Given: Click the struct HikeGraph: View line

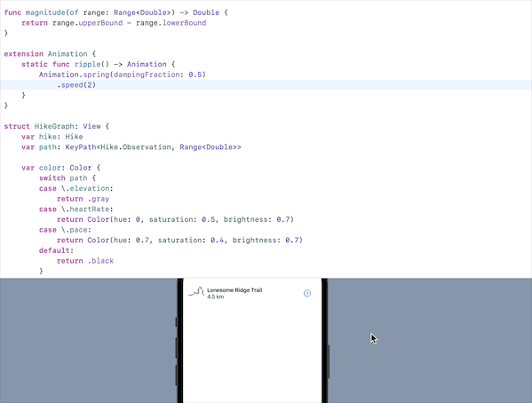Looking at the screenshot, I should tap(57, 126).
